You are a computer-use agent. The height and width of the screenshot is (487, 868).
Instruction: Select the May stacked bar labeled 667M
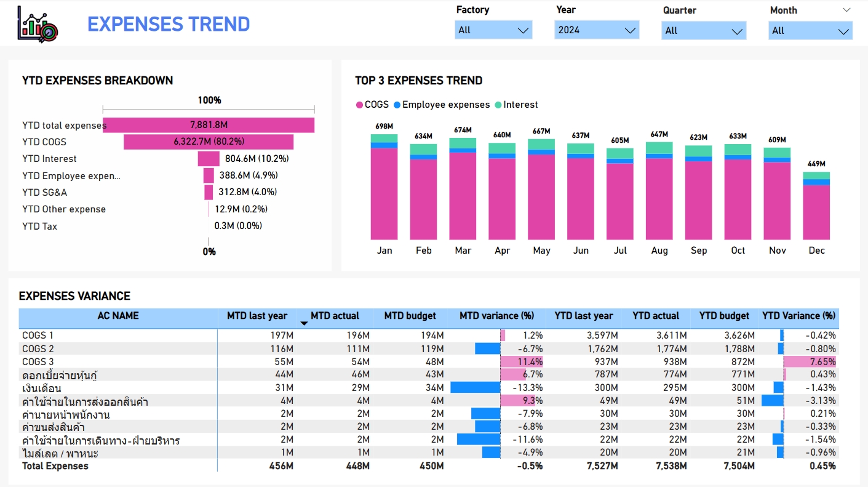541,189
